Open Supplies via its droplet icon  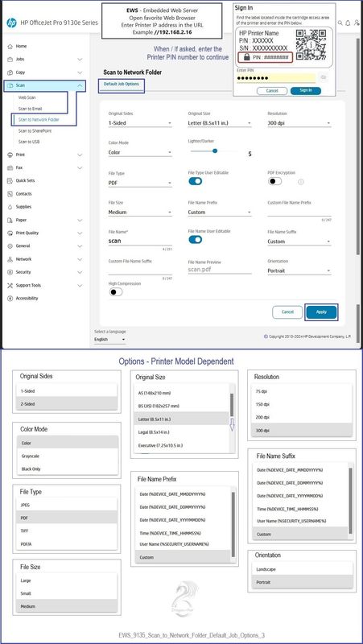click(x=10, y=207)
